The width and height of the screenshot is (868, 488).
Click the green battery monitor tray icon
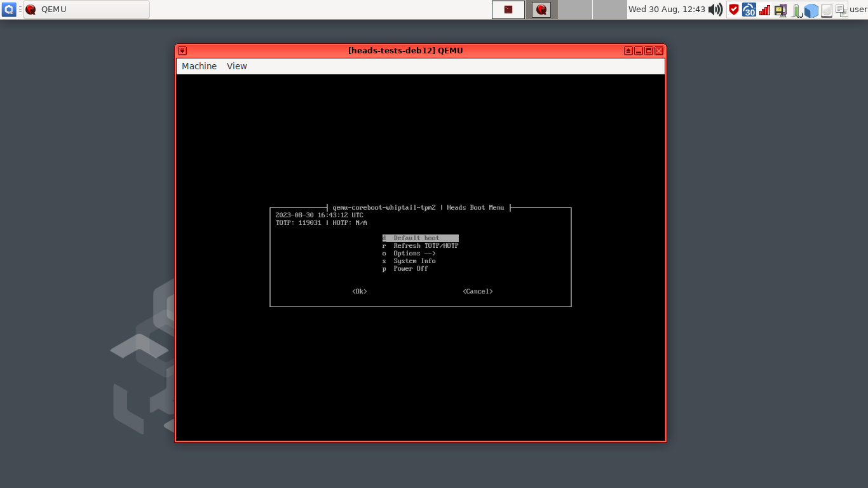(796, 10)
